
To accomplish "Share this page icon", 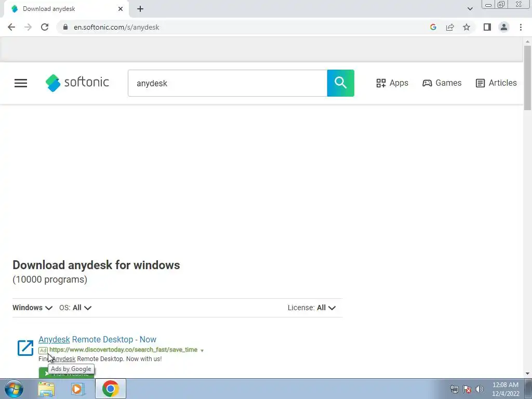I will [450, 27].
